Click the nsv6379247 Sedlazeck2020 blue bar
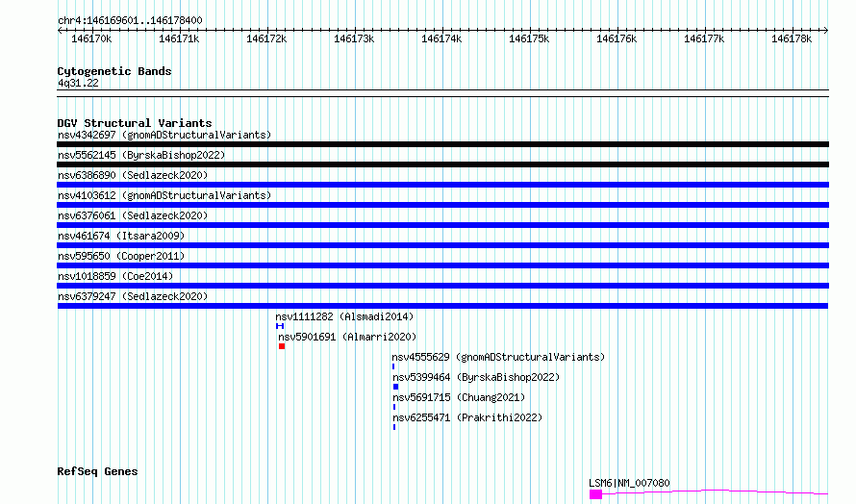 pyautogui.click(x=442, y=306)
